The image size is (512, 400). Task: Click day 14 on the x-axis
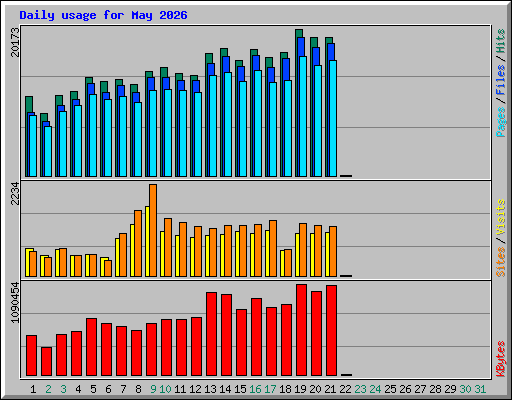click(225, 389)
